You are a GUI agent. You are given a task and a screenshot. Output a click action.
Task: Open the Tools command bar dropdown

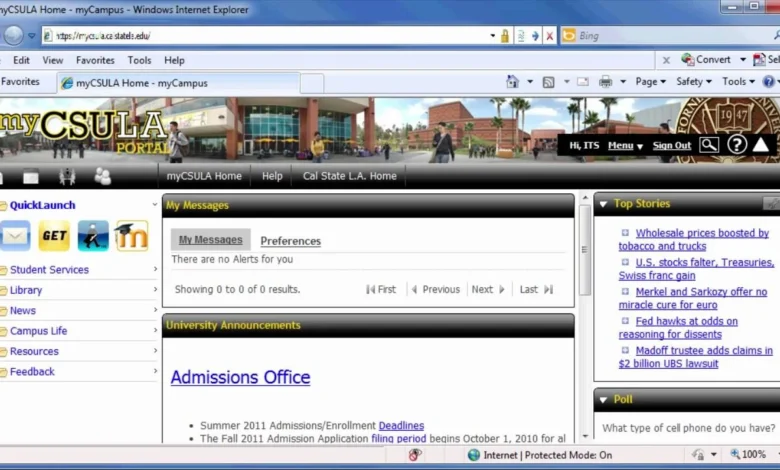click(x=738, y=82)
